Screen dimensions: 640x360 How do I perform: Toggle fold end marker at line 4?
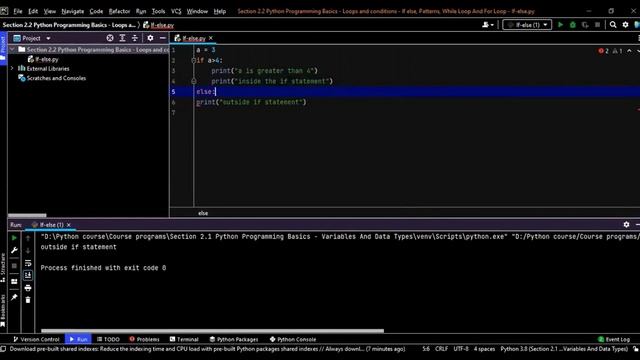pyautogui.click(x=193, y=81)
